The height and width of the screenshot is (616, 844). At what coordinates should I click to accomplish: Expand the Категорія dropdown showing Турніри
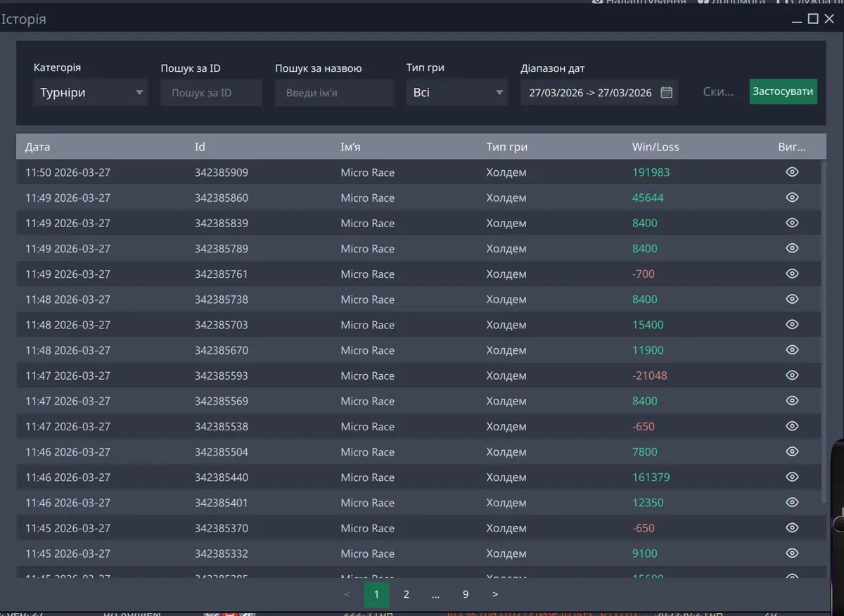pyautogui.click(x=91, y=93)
